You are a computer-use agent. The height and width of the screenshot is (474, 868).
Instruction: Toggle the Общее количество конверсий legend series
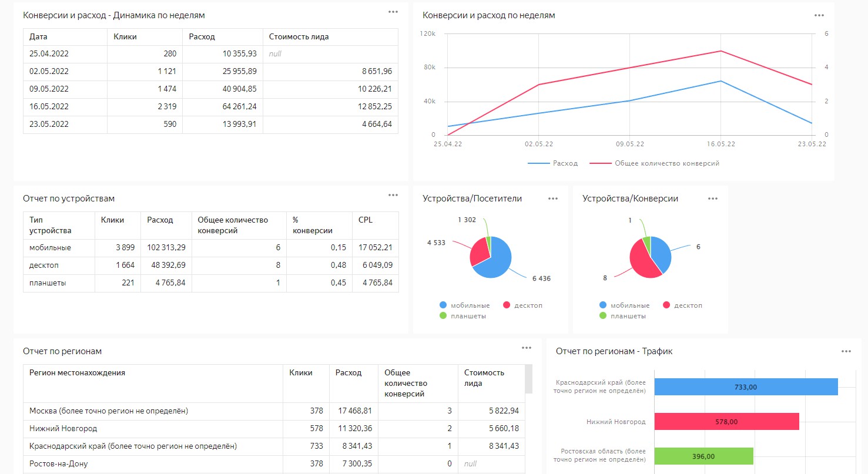pyautogui.click(x=655, y=163)
